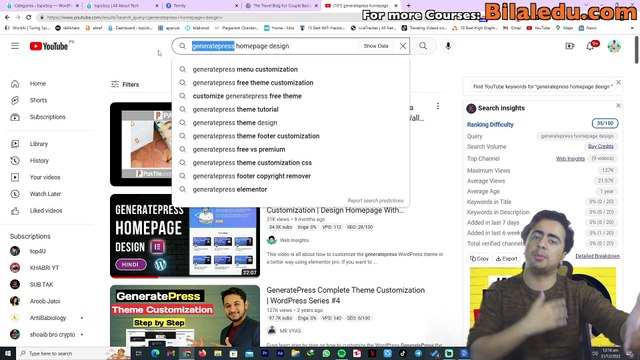Viewport: 640px width, 360px height.
Task: Open the Aroob Jatoi subscription channel
Action: point(45,302)
